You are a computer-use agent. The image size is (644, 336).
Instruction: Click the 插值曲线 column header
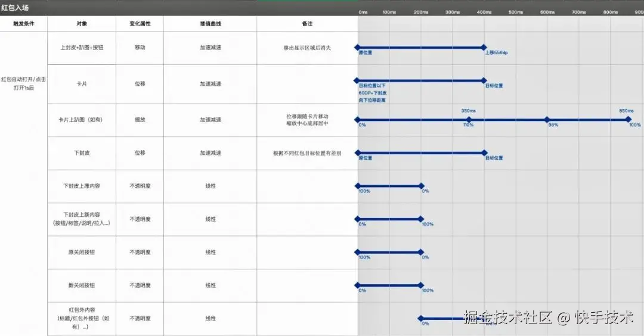click(x=210, y=24)
